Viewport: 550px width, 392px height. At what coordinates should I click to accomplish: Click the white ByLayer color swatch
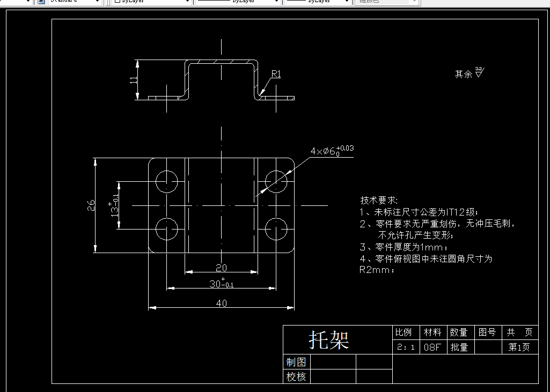pyautogui.click(x=117, y=3)
